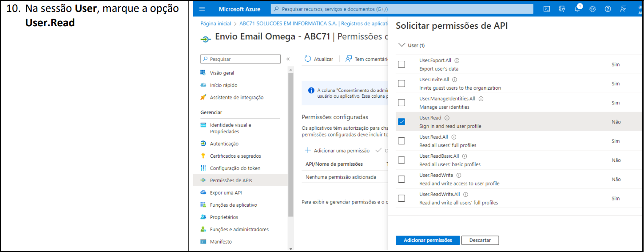Viewport: 644px width, 252px height.
Task: Check the User.Read.All permission
Action: [x=401, y=141]
